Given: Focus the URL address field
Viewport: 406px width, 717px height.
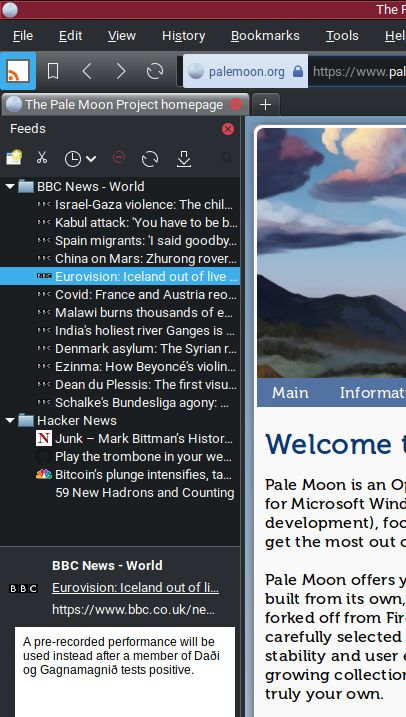Looking at the screenshot, I should pos(358,71).
